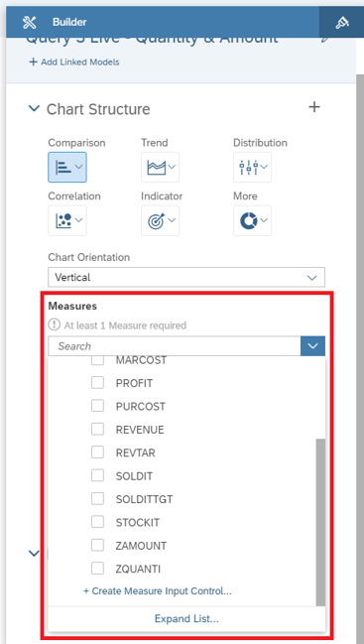
Task: Choose the Trend area chart icon
Action: pos(160,167)
